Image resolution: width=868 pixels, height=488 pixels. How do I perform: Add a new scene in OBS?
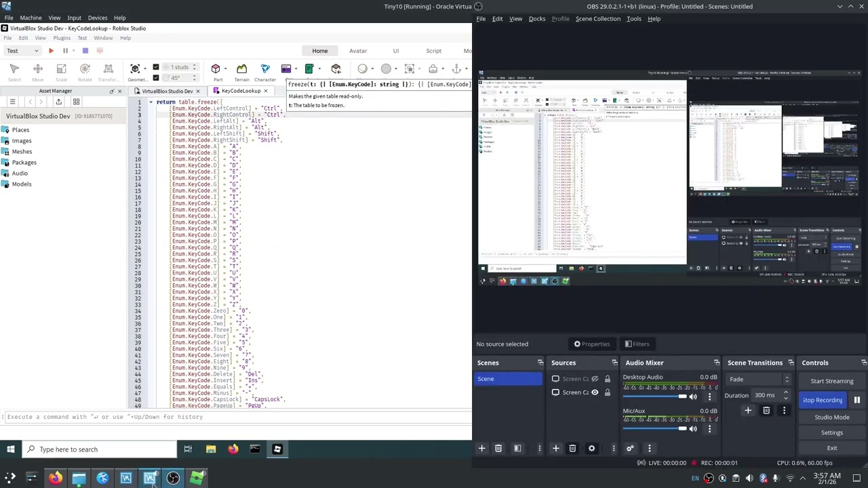(x=481, y=448)
